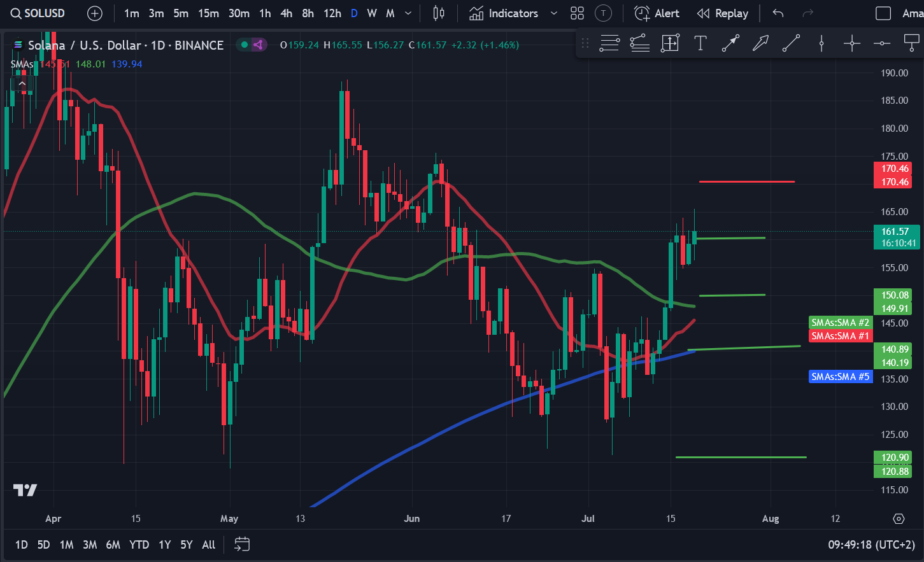Viewport: 924px width, 562px height.
Task: Switch to the 1m interval
Action: click(x=132, y=13)
